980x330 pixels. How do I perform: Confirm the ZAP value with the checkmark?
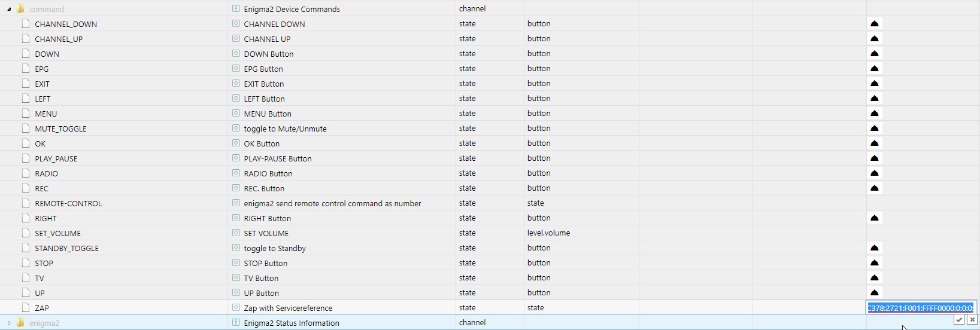[x=959, y=320]
